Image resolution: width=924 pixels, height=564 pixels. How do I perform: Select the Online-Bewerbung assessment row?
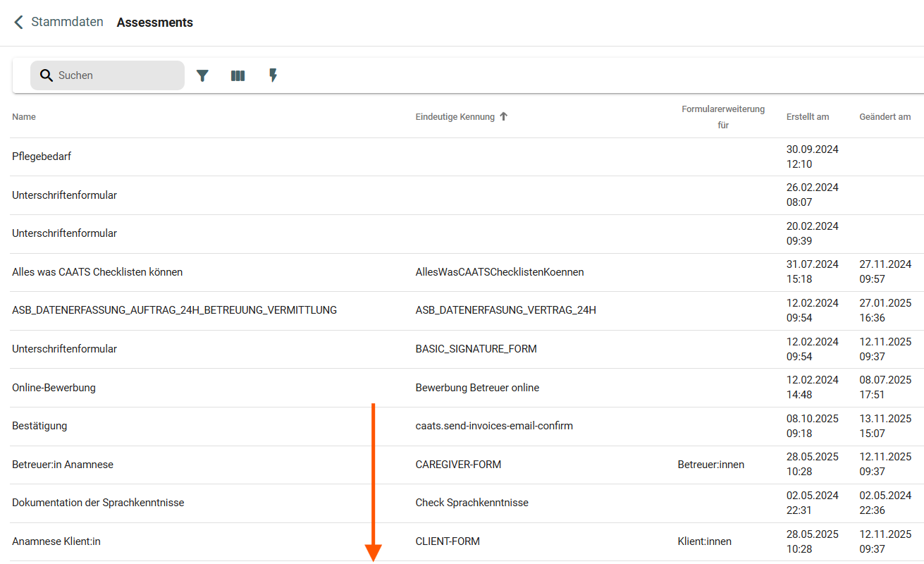click(54, 388)
